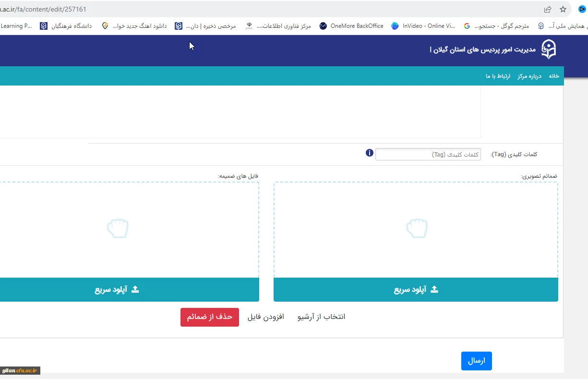Go to the خانه menu item
This screenshot has height=379, width=588.
pyautogui.click(x=554, y=76)
